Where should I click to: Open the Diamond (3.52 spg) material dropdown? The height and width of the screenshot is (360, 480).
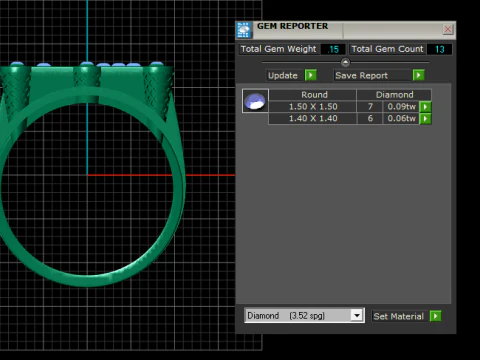(357, 315)
